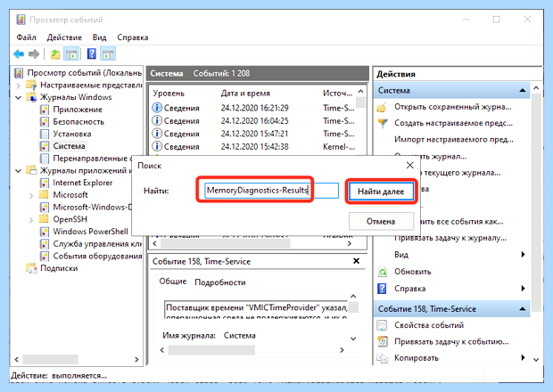Viewport: 553px width, 392px height.
Task: Select Windows PowerShell log in tree
Action: (x=90, y=232)
